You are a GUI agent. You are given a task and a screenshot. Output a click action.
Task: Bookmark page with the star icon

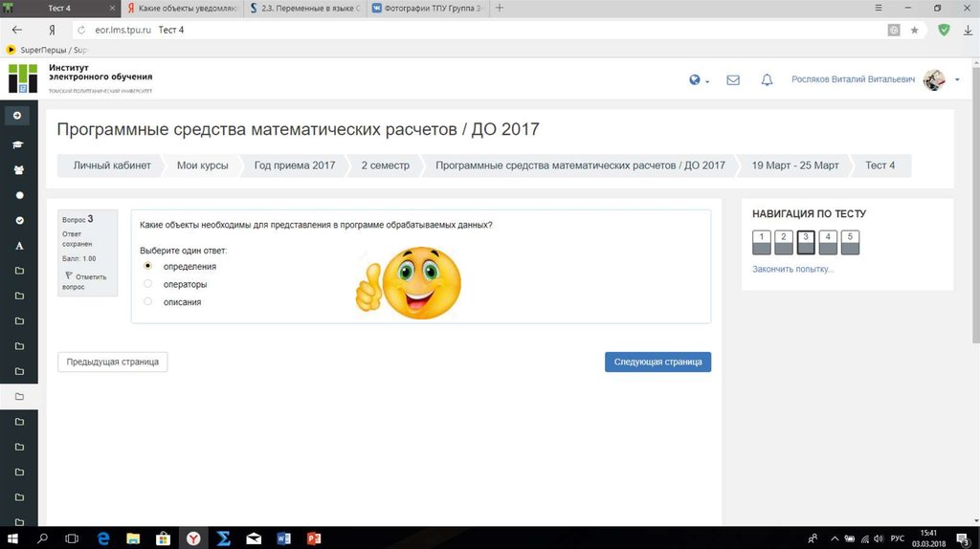click(x=914, y=31)
